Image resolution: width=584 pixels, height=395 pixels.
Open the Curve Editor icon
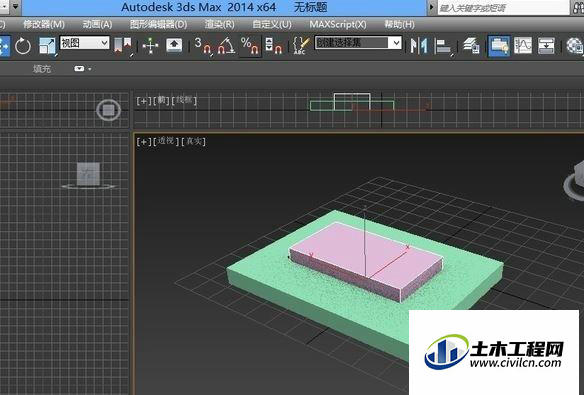pos(523,46)
